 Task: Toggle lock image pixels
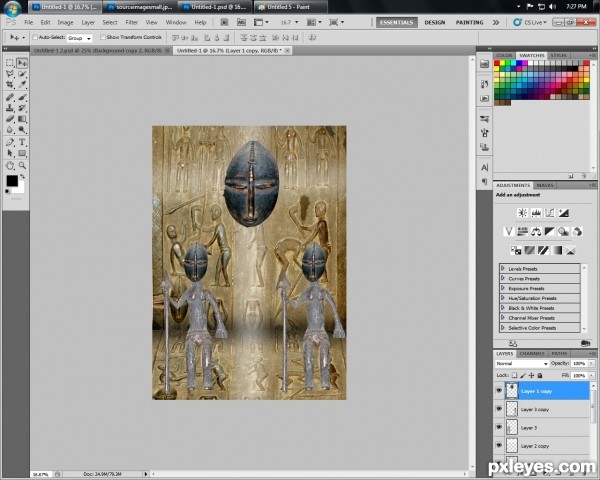tap(523, 376)
